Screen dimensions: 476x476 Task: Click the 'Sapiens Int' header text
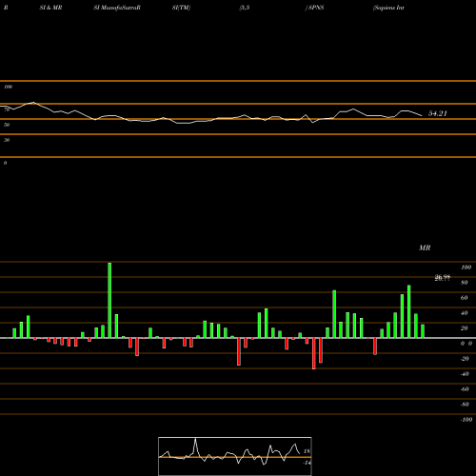pyautogui.click(x=388, y=8)
